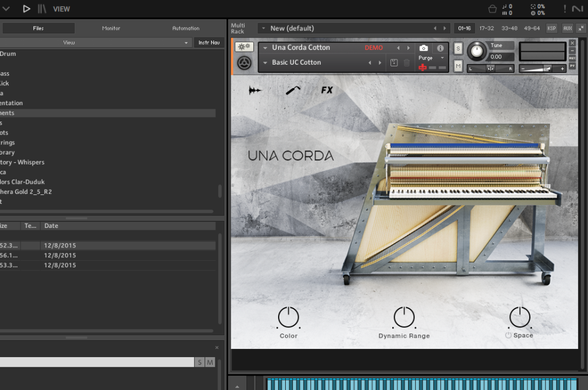
Task: Load previous instrument next to DEMO
Action: pos(398,48)
